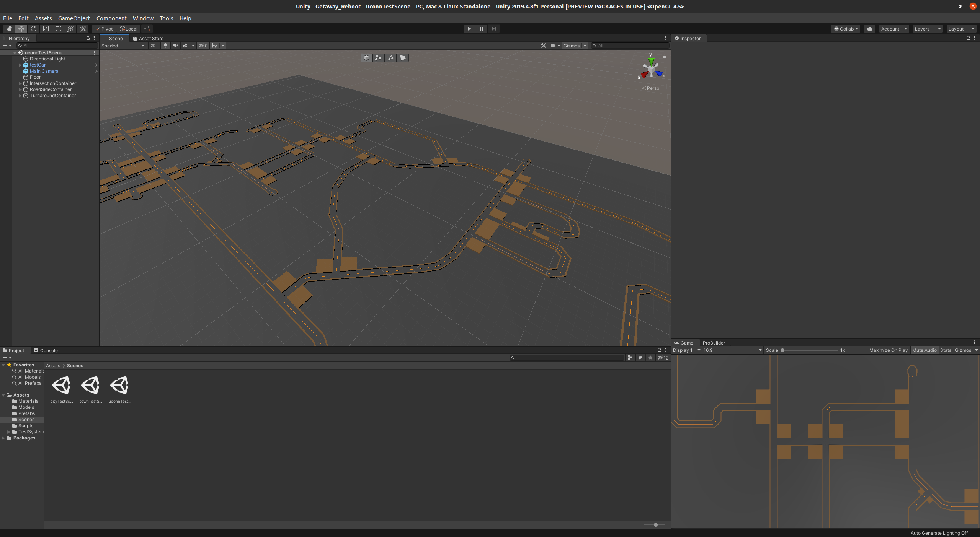
Task: Toggle scene view lighting with the bulb icon
Action: pyautogui.click(x=165, y=46)
